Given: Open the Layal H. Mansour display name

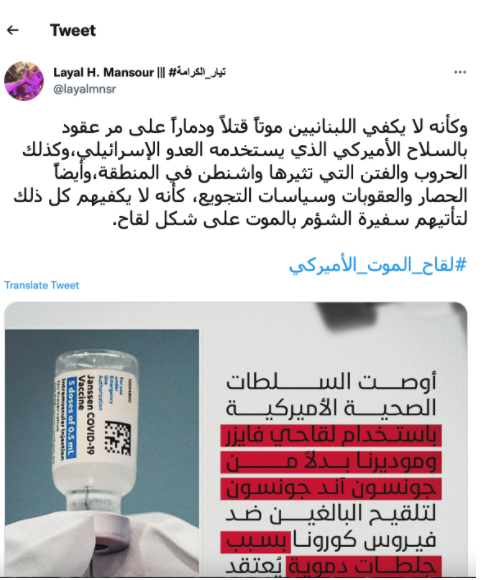Looking at the screenshot, I should click(104, 72).
